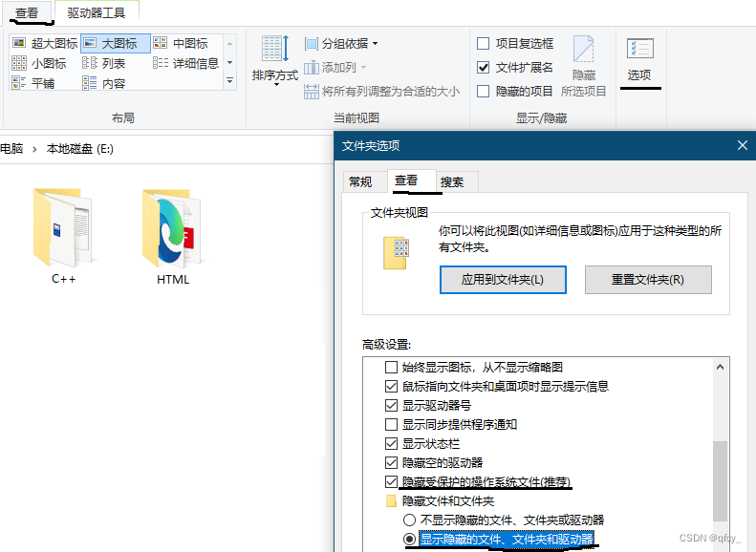The width and height of the screenshot is (756, 552).
Task: Click Apply to Folders (应用到文件夹) button
Action: click(503, 280)
